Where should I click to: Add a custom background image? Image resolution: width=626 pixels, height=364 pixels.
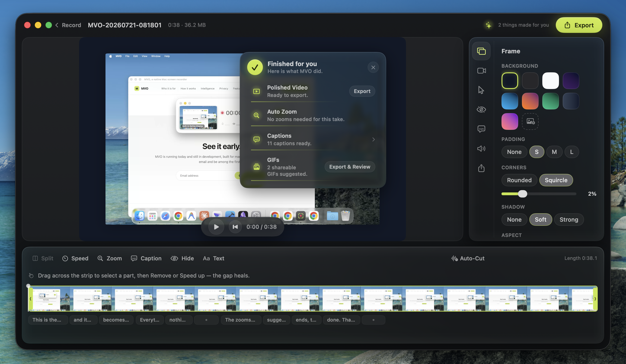[530, 121]
